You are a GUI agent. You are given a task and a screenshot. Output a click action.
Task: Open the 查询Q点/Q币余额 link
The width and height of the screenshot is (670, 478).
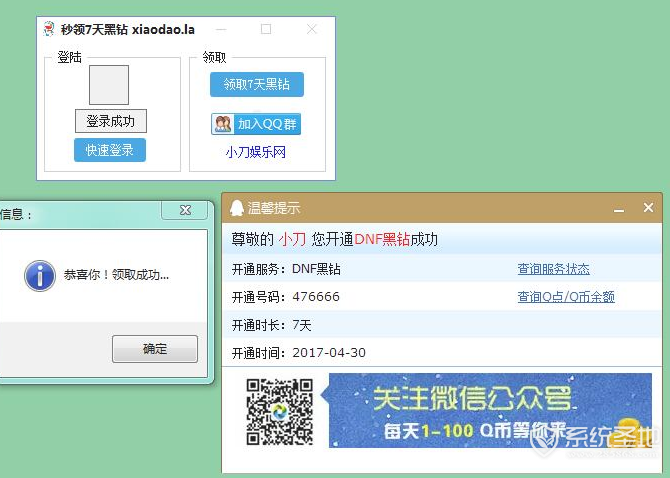pos(566,296)
